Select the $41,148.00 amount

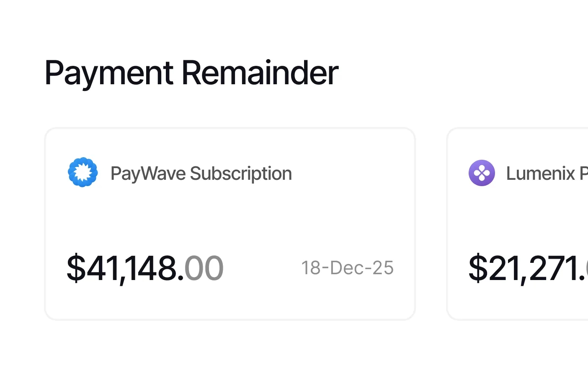point(145,268)
